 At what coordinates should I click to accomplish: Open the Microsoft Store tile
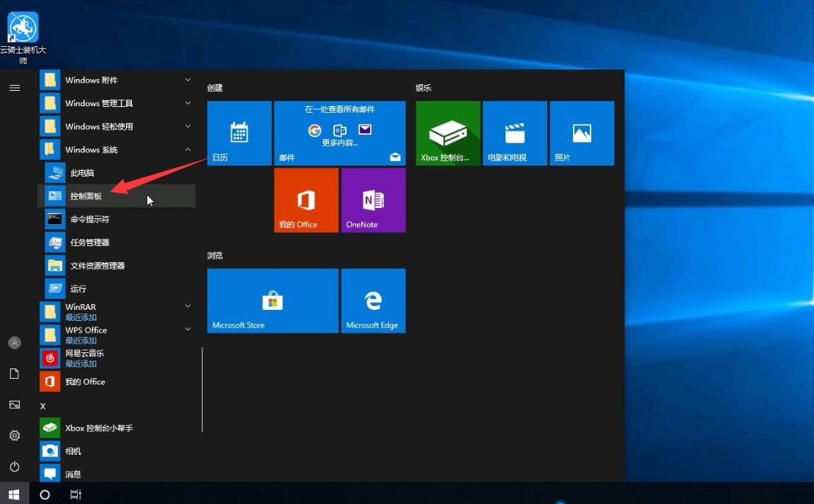pyautogui.click(x=273, y=300)
